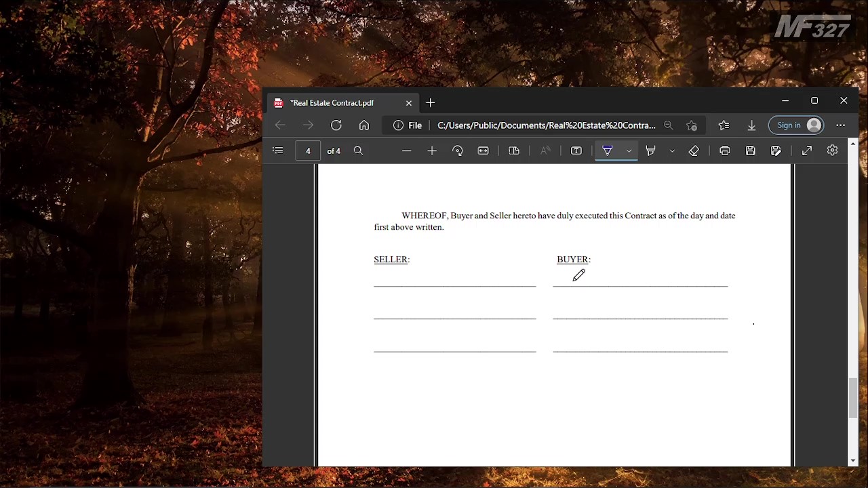Open PDF view settings gear
Viewport: 868px width, 488px height.
833,150
